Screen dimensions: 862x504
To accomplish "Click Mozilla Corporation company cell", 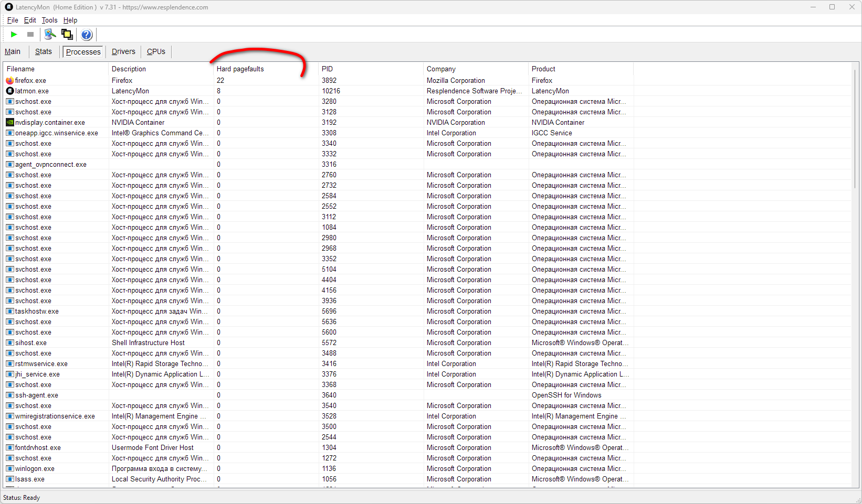I will pos(456,81).
